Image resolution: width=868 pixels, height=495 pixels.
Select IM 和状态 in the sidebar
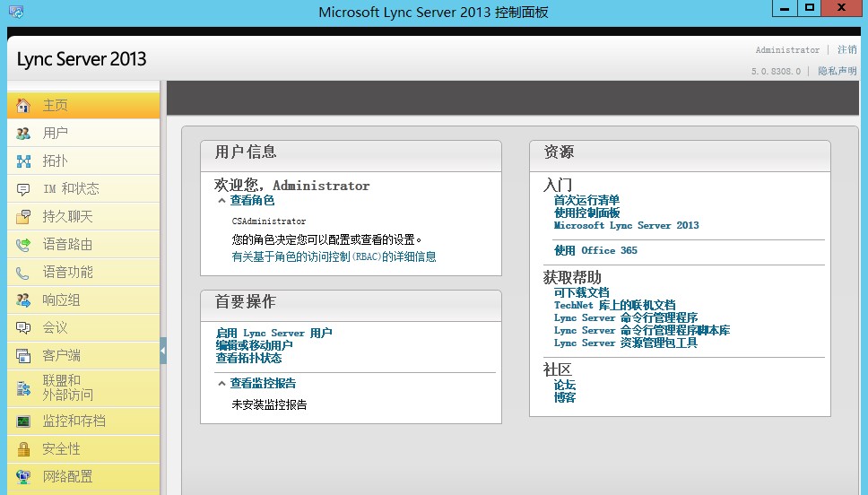pyautogui.click(x=83, y=189)
